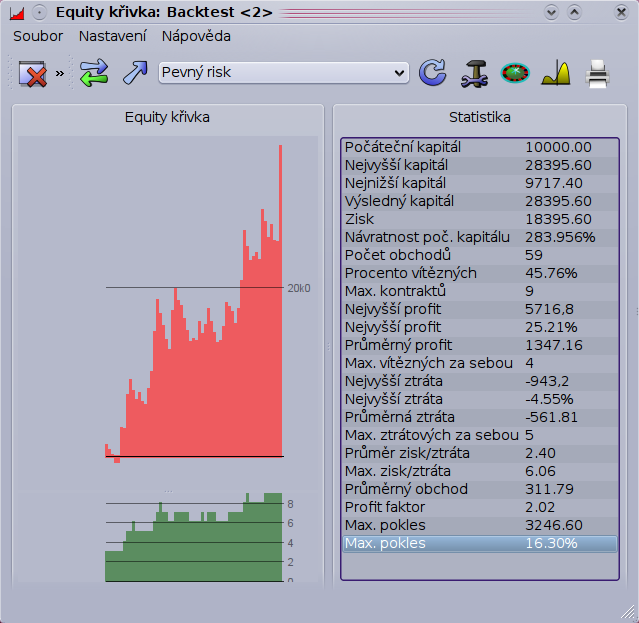Select the Nejvyšší profit 5716,8 row
The height and width of the screenshot is (623, 639).
pyautogui.click(x=480, y=309)
